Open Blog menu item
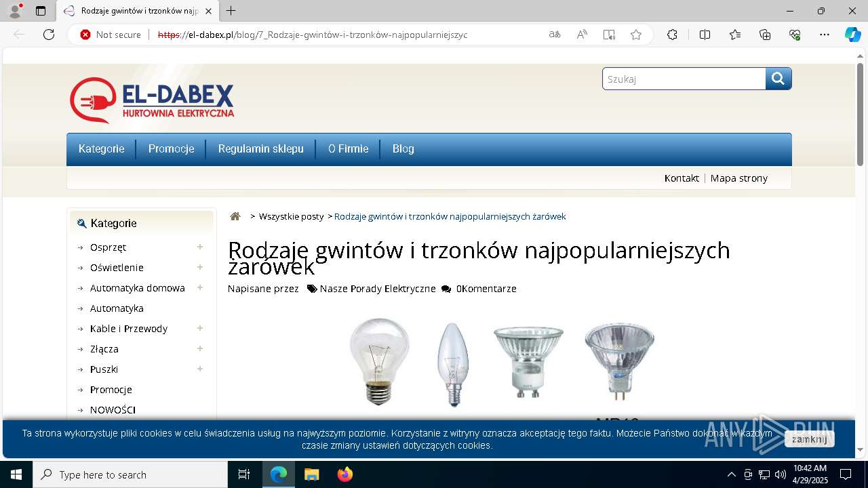Viewport: 868px width, 488px height. [403, 149]
